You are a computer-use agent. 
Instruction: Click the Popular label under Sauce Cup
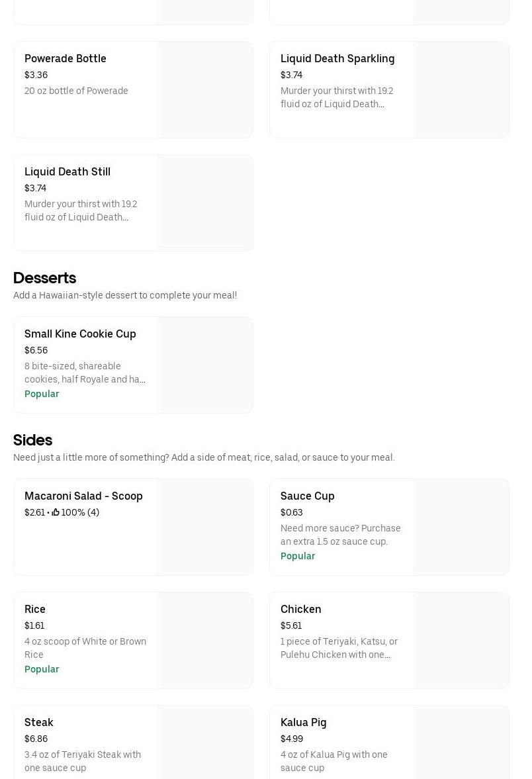[298, 556]
